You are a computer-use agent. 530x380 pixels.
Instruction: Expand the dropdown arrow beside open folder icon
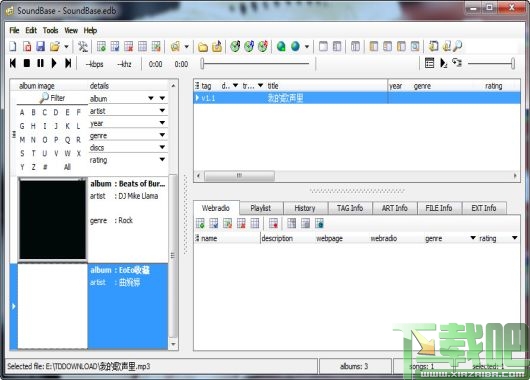click(x=66, y=47)
